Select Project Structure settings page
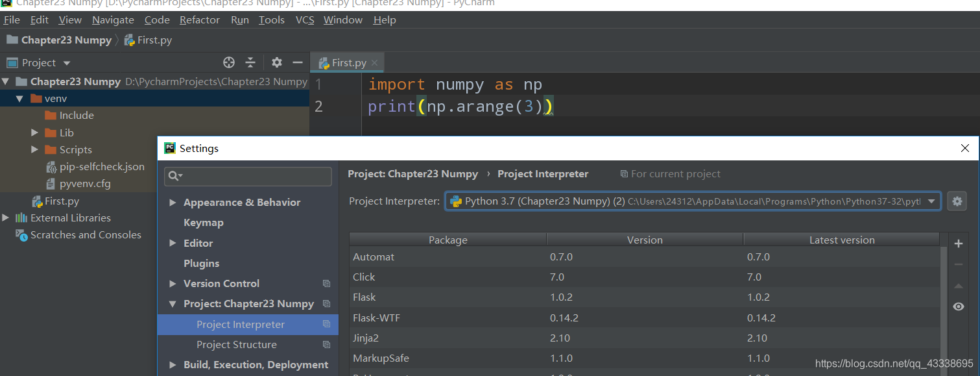The image size is (980, 376). (236, 344)
